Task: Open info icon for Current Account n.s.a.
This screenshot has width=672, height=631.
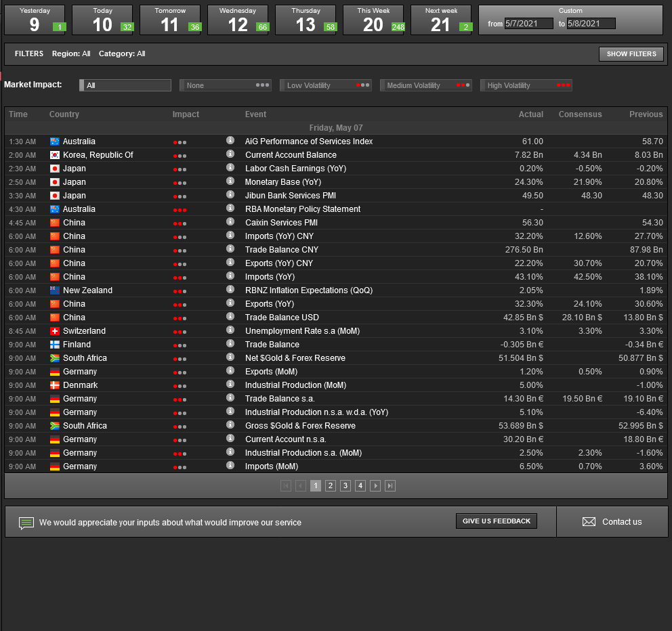Action: point(230,438)
